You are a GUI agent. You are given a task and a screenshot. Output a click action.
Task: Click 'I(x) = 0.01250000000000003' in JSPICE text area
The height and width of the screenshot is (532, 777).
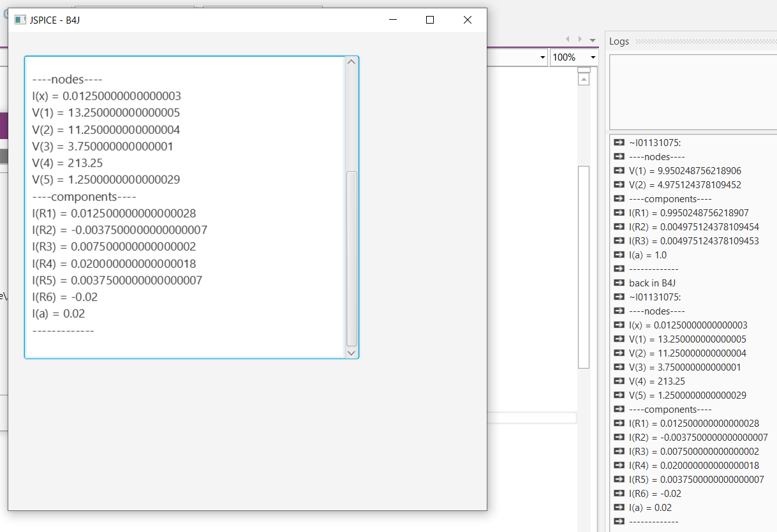pyautogui.click(x=107, y=96)
